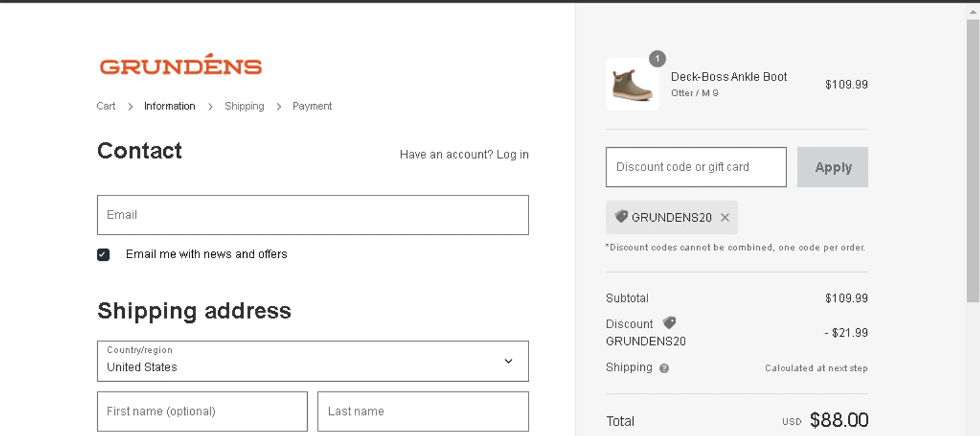980x436 pixels.
Task: Click the Otter / M 9 variant text
Action: 694,93
